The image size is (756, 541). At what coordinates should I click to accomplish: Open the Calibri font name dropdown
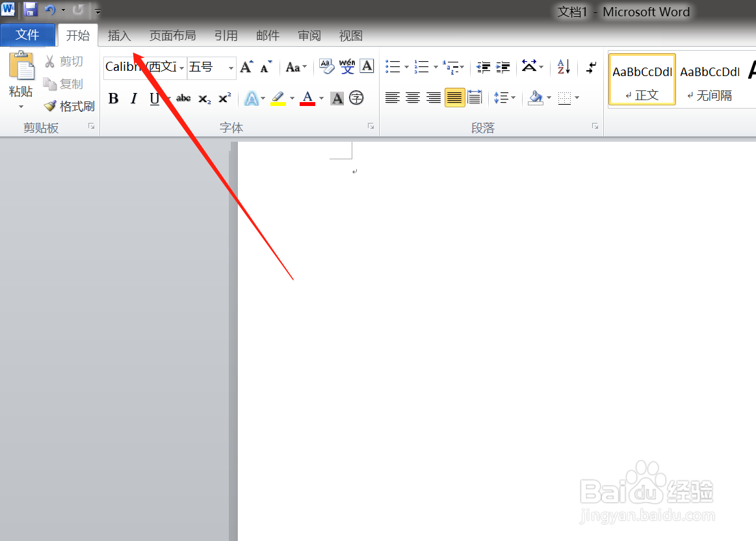click(x=182, y=68)
